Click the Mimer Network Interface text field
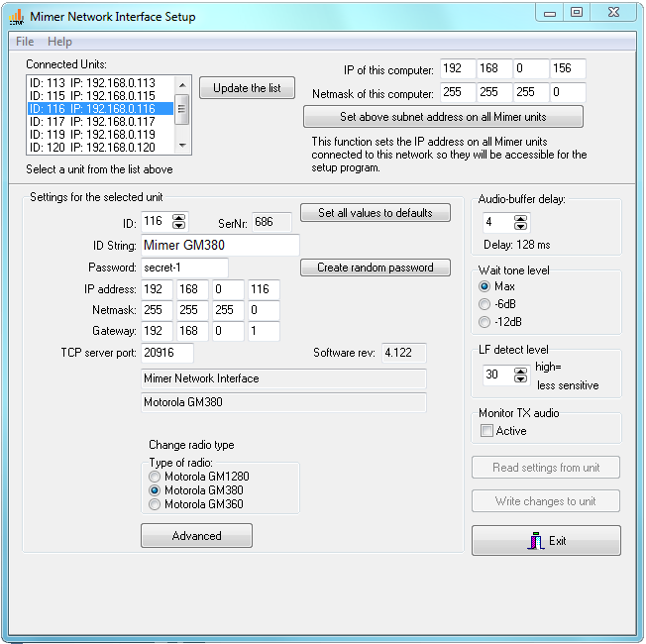This screenshot has width=646, height=644. pos(283,378)
